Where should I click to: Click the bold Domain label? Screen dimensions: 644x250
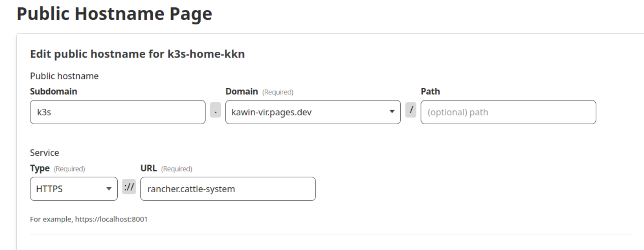(x=241, y=92)
